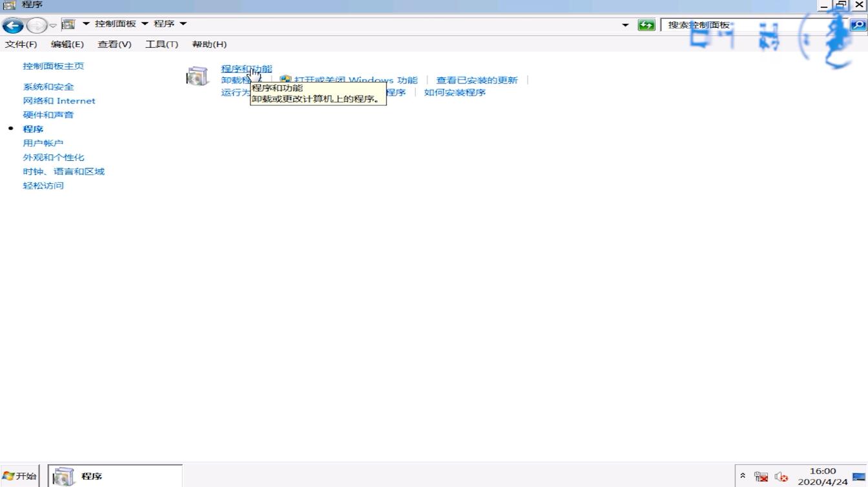Expand the arrow between 控制面板 and 程序
Screen dimensions: 868x487
[x=145, y=24]
